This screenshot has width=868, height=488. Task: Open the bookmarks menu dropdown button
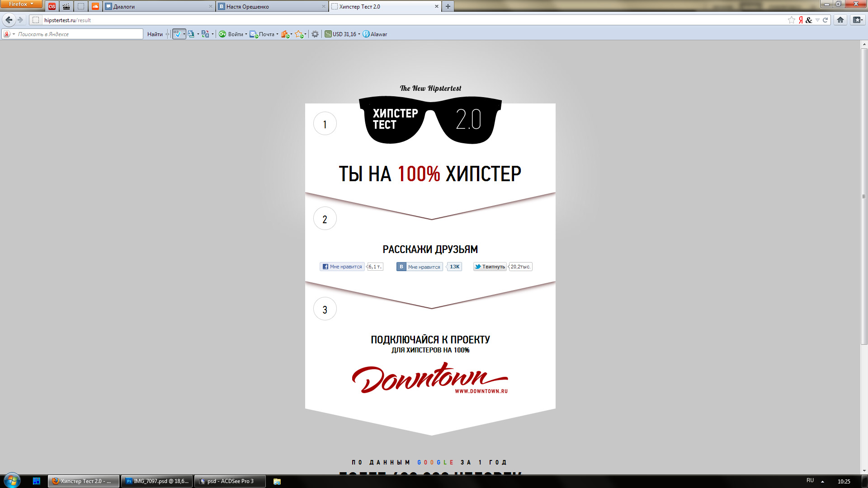coord(858,20)
